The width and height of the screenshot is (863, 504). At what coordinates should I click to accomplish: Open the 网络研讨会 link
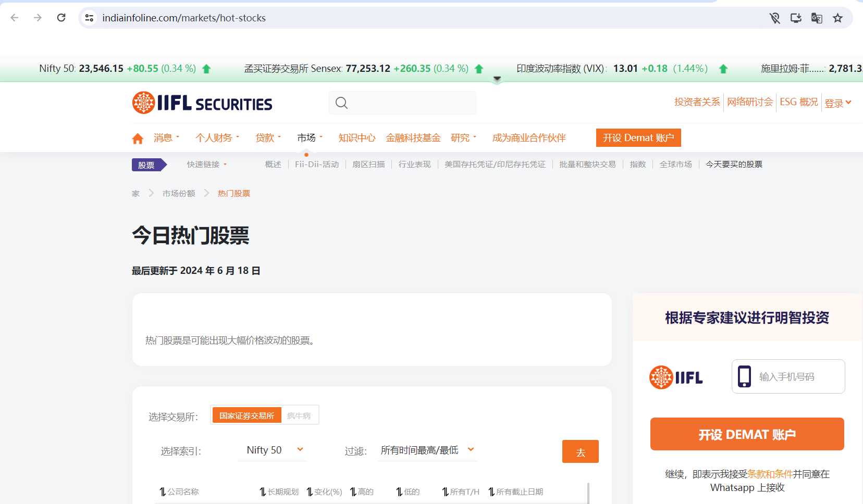click(x=750, y=102)
